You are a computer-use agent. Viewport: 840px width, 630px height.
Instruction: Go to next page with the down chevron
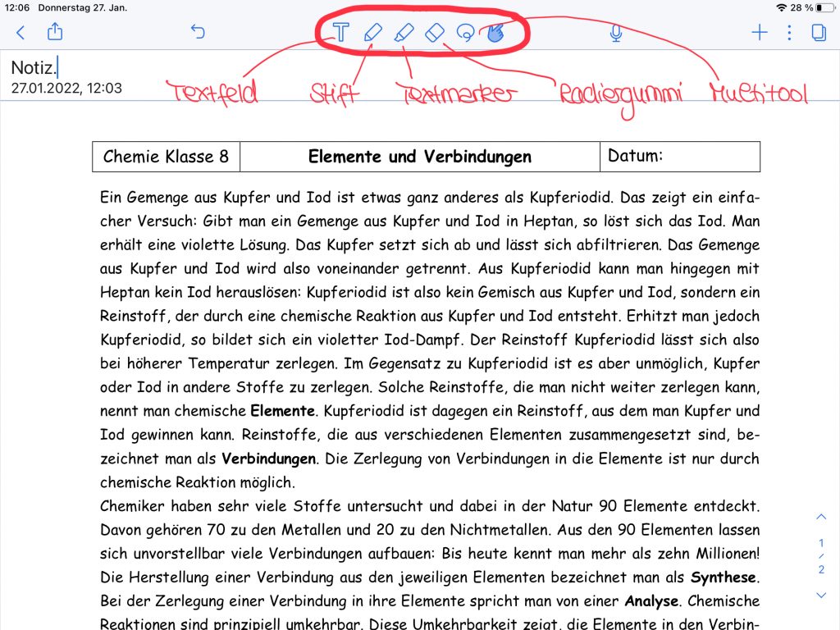point(821,595)
